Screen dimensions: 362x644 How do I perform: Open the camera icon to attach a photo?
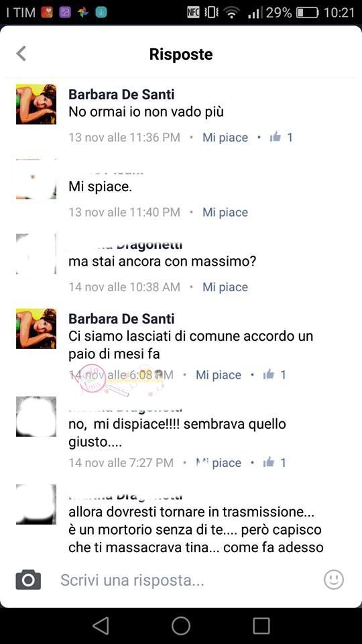(28, 580)
